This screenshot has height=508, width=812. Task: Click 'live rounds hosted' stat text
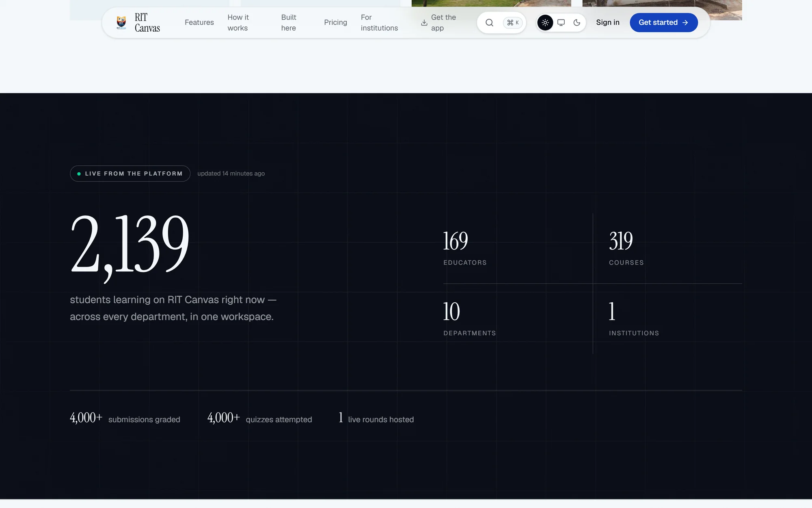click(x=381, y=419)
